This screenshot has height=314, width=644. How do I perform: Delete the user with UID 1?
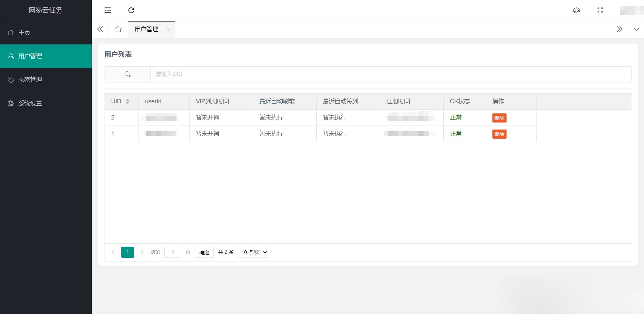pos(499,134)
